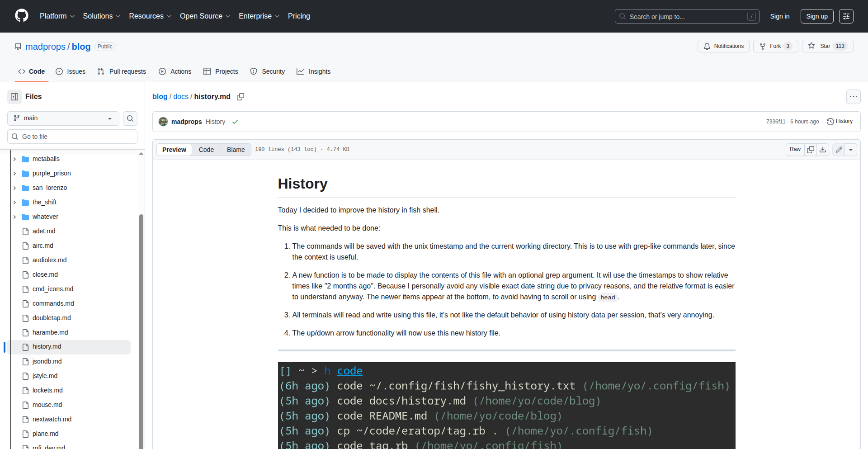Click the pencil edit file icon
The width and height of the screenshot is (868, 449).
click(839, 150)
